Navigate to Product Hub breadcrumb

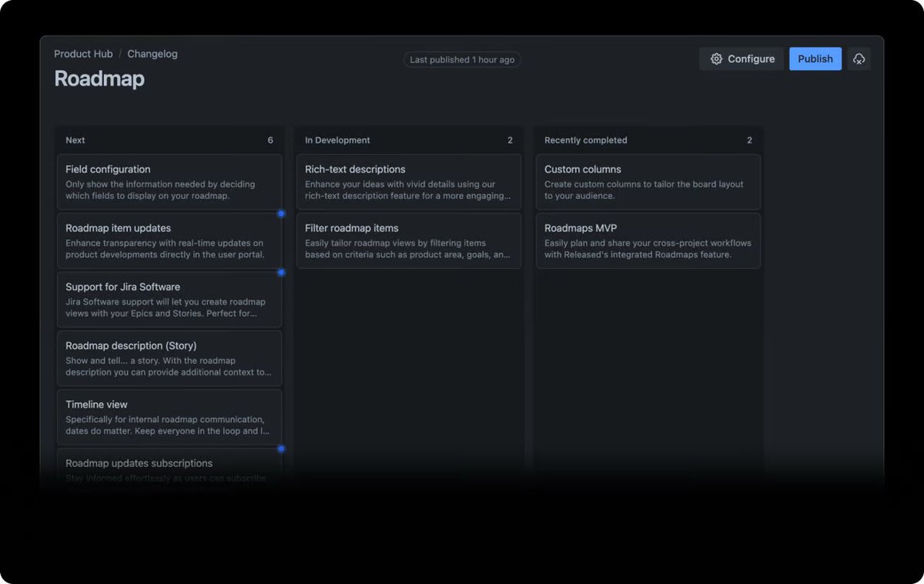pyautogui.click(x=83, y=54)
